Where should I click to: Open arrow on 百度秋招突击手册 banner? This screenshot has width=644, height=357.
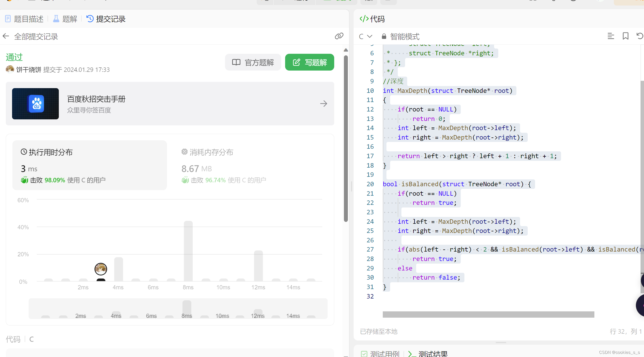point(323,104)
